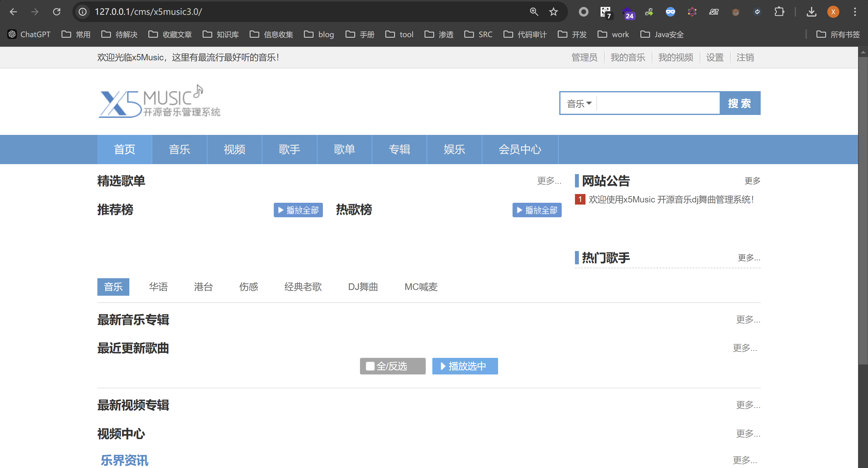This screenshot has height=468, width=868.
Task: Select the DJ舞曲 category tab
Action: pyautogui.click(x=363, y=287)
